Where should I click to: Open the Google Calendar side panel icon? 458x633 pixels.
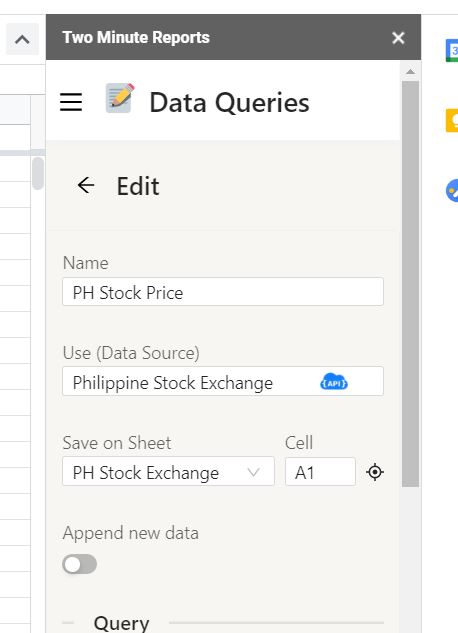pyautogui.click(x=452, y=50)
